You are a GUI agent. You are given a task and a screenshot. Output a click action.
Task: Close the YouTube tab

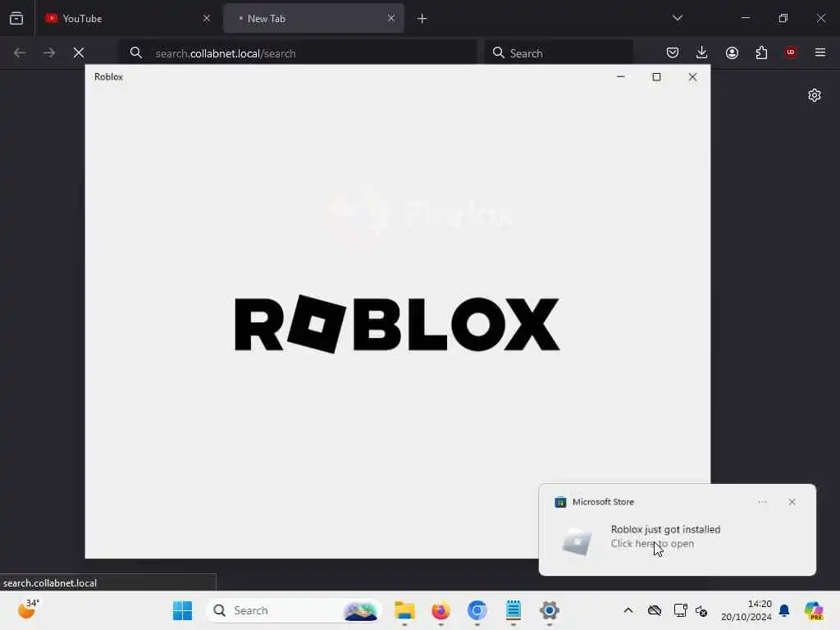coord(207,18)
